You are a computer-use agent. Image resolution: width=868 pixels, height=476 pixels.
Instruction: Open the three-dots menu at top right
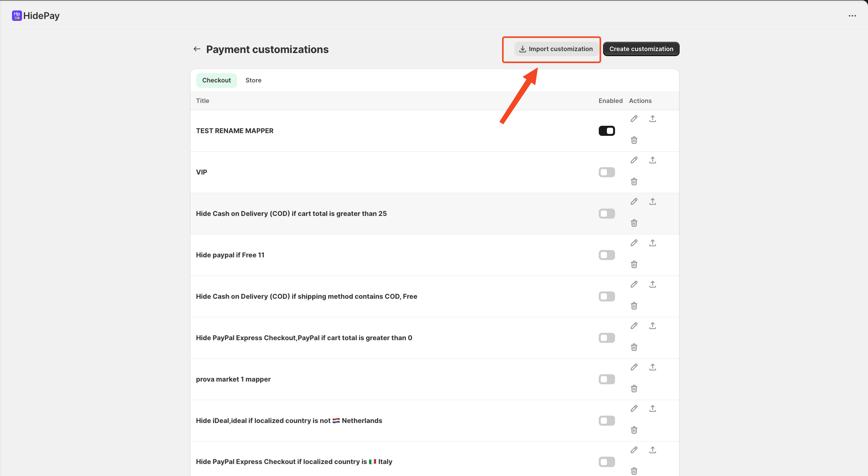(x=852, y=16)
